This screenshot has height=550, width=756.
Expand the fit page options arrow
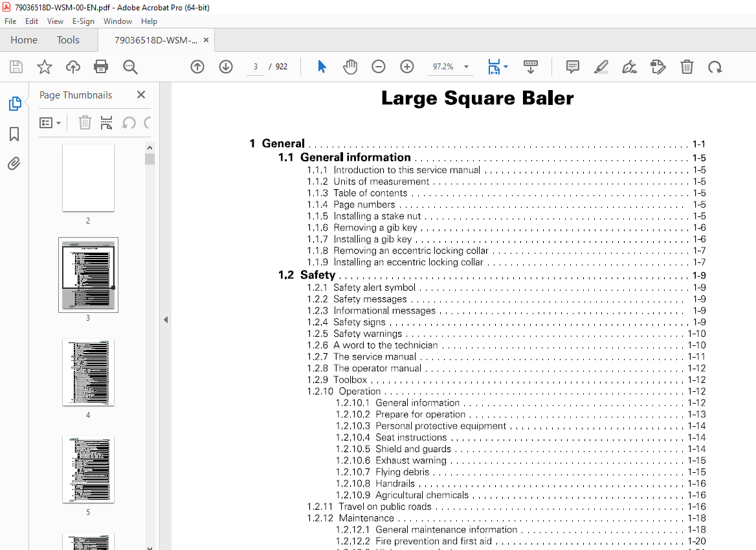click(x=506, y=67)
